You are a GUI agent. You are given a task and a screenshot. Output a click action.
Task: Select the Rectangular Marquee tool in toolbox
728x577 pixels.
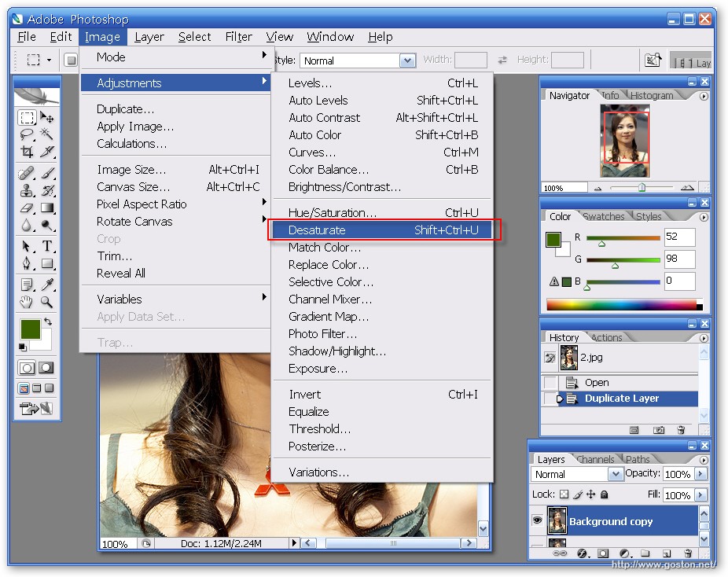[x=27, y=117]
